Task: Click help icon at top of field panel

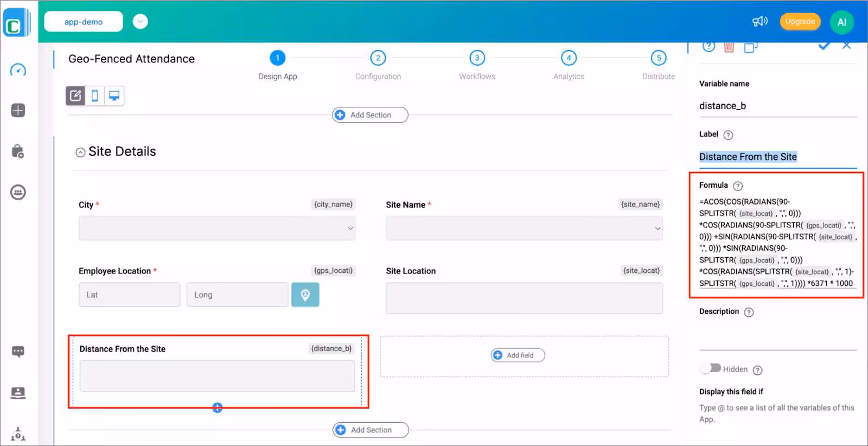Action: 709,46
